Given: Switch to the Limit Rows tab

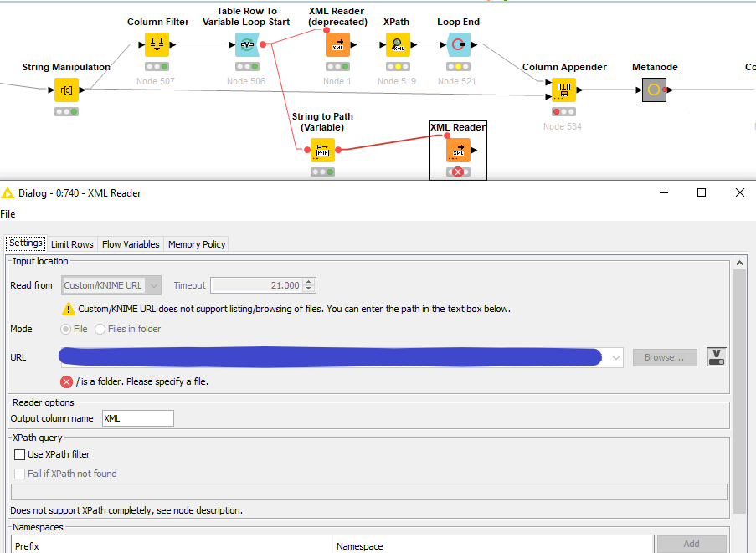Looking at the screenshot, I should coord(72,244).
